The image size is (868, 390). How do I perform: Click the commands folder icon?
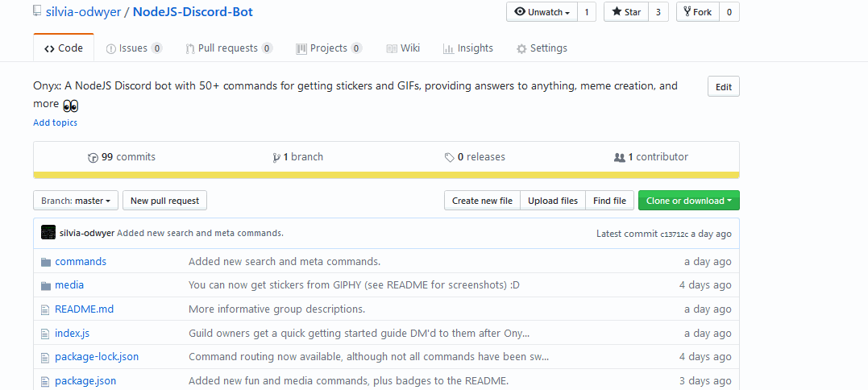pyautogui.click(x=46, y=262)
